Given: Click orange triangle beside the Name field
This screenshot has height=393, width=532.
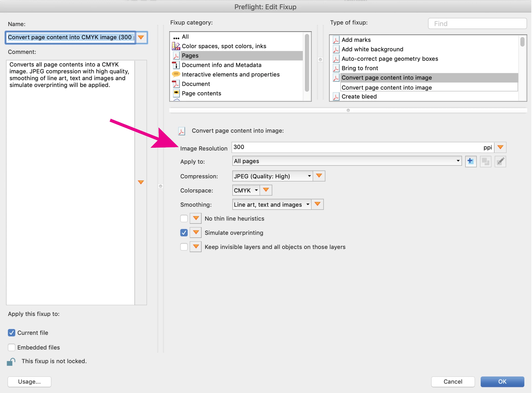Looking at the screenshot, I should coord(141,37).
